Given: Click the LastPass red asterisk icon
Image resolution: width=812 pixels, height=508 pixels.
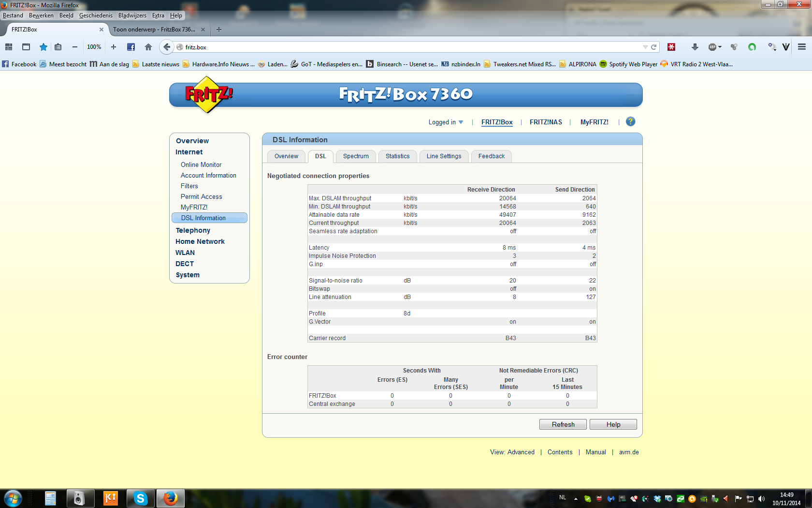Looking at the screenshot, I should click(671, 47).
